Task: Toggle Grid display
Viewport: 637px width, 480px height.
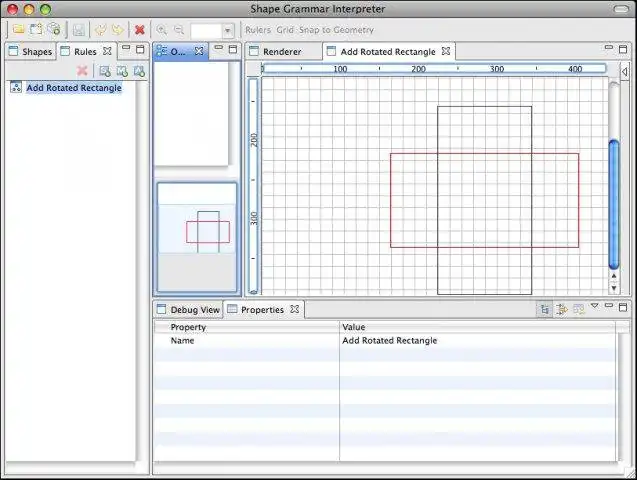Action: (x=285, y=30)
